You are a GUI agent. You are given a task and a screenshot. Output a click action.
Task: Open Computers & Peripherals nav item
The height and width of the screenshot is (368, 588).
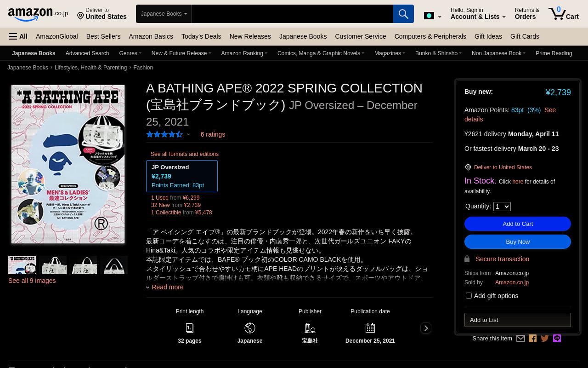[x=430, y=36]
